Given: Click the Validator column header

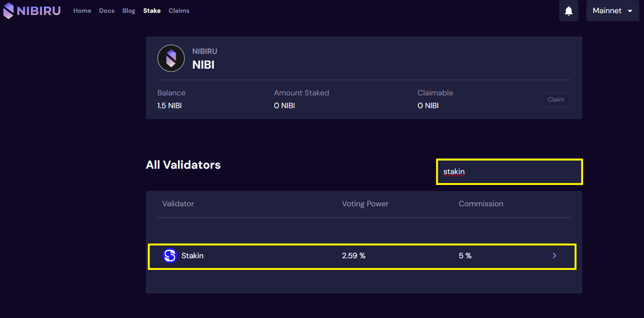Looking at the screenshot, I should point(178,204).
